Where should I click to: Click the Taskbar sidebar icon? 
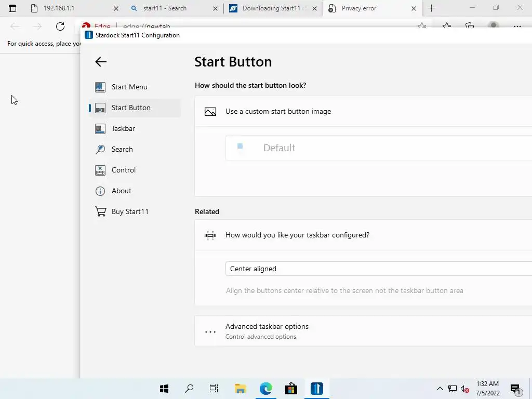(x=100, y=129)
